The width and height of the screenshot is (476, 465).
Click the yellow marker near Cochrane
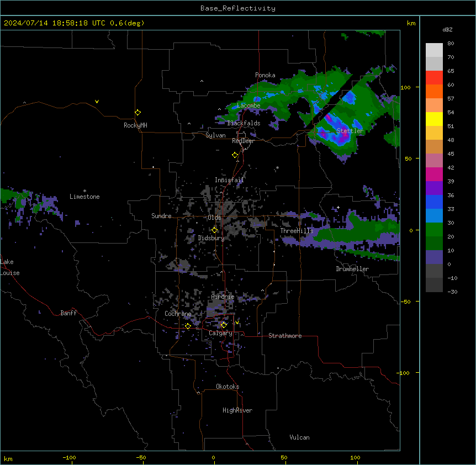pyautogui.click(x=188, y=326)
